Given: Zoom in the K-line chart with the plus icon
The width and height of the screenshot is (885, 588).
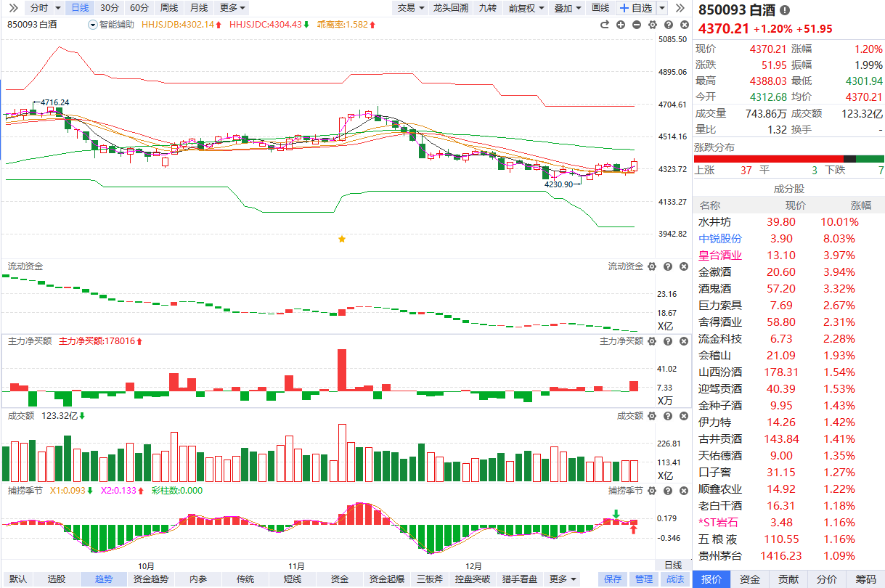Looking at the screenshot, I should click(621, 25).
